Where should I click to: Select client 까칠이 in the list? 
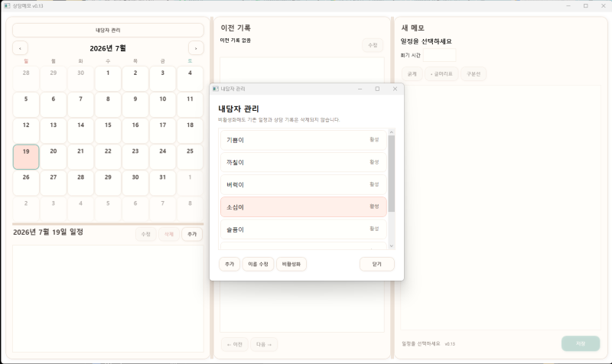tap(303, 162)
